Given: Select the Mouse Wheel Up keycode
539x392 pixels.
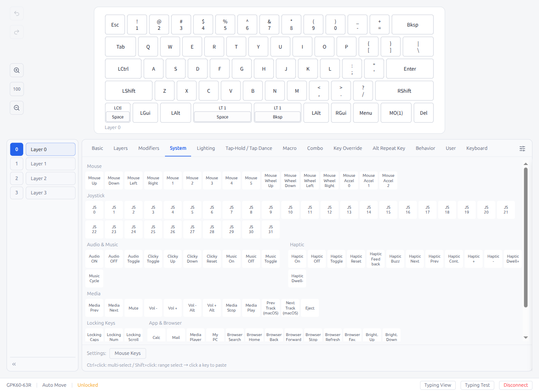Looking at the screenshot, I should (x=270, y=180).
